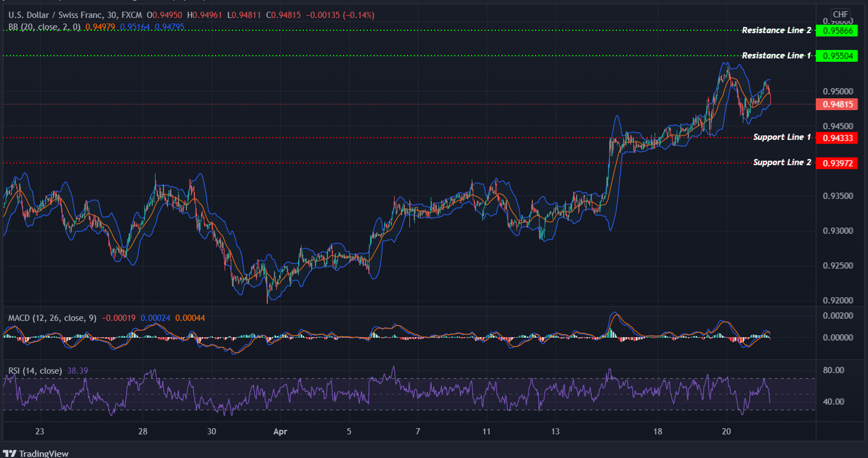Click the 0.95000 level on the price scale

[839, 91]
